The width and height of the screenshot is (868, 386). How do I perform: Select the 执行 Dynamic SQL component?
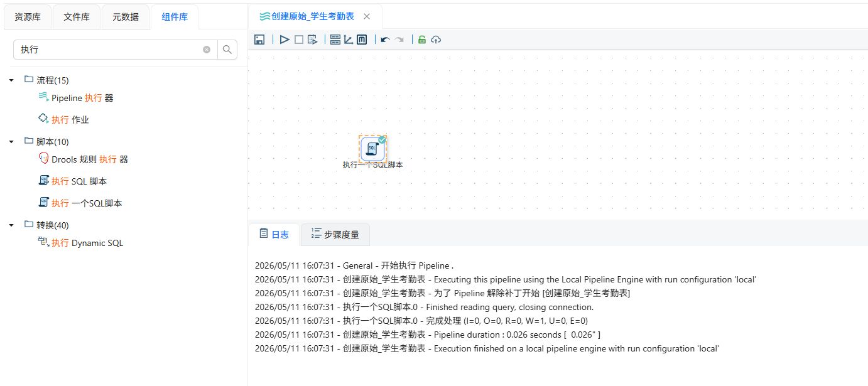(80, 243)
